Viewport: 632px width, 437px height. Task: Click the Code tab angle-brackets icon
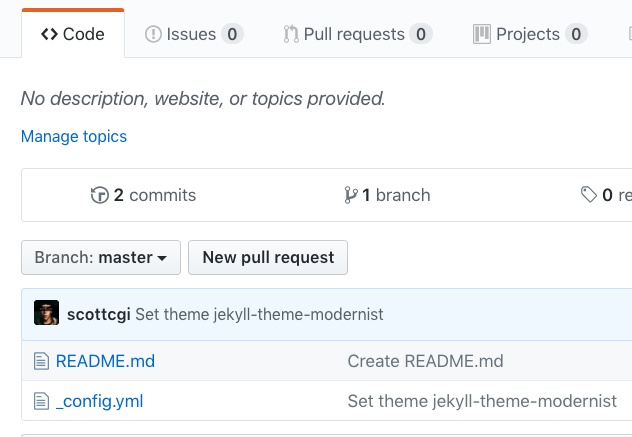click(49, 34)
